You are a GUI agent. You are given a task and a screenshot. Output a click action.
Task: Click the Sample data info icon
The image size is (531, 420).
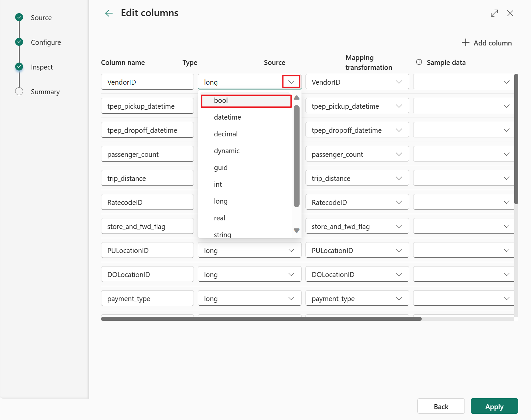[x=419, y=62]
